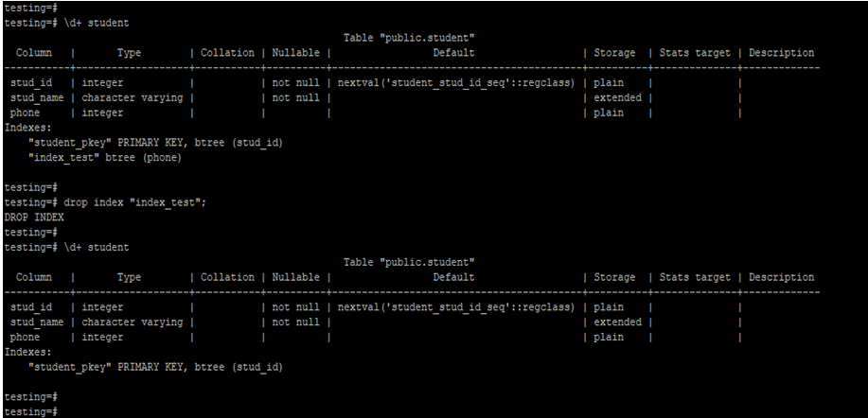The image size is (868, 418).
Task: Click the extended storage value before the drop
Action: (617, 97)
